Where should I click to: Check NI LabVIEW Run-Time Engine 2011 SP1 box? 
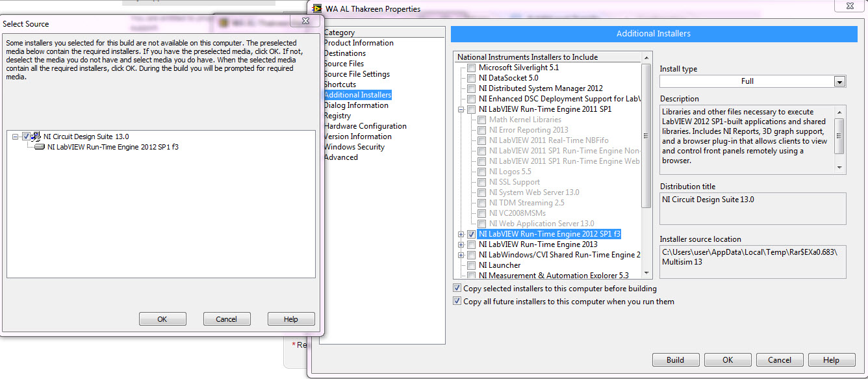[471, 109]
